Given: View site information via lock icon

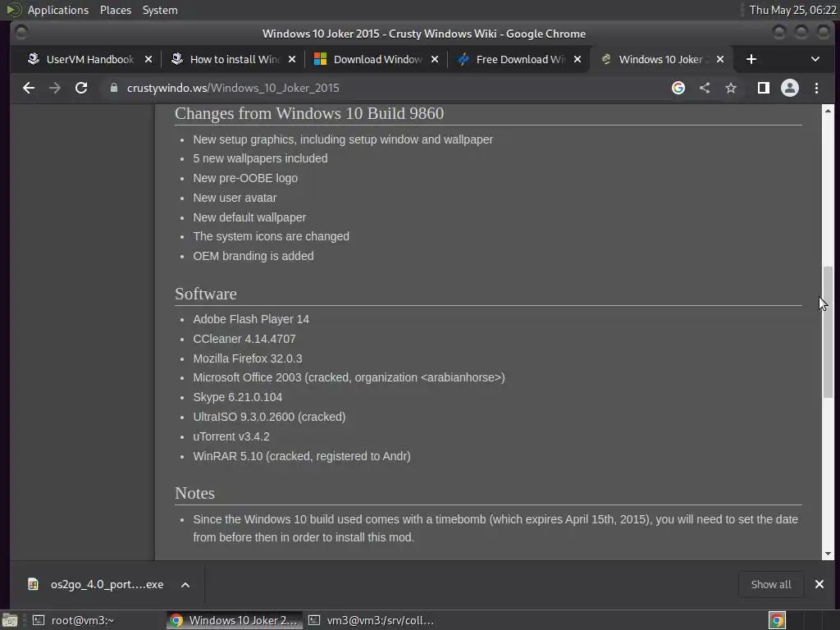Looking at the screenshot, I should click(x=113, y=88).
